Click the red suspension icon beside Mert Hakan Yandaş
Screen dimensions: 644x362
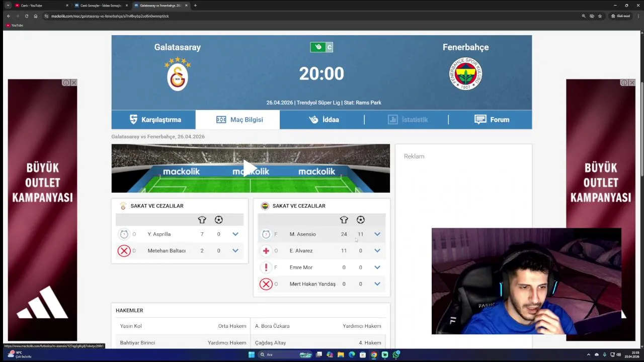(x=266, y=284)
